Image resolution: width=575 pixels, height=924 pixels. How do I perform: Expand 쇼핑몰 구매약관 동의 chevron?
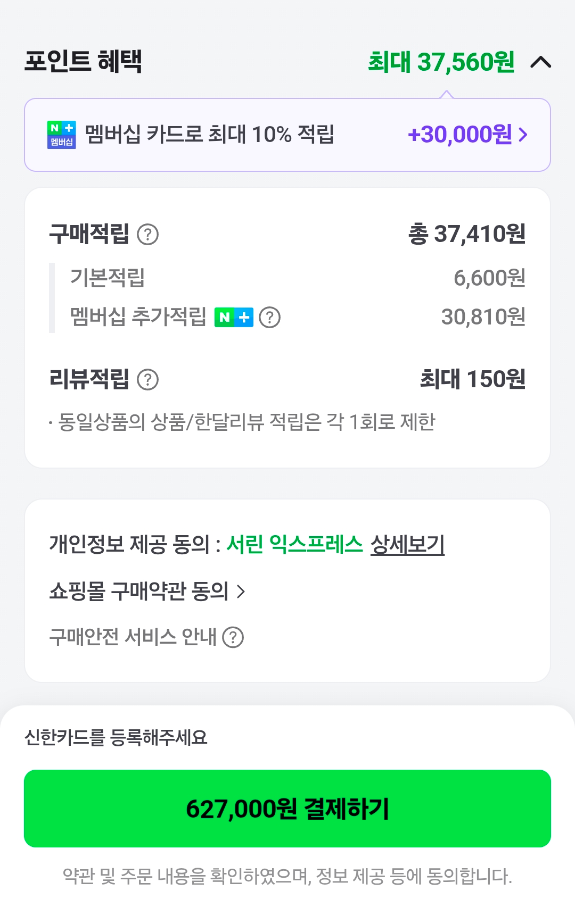click(241, 592)
